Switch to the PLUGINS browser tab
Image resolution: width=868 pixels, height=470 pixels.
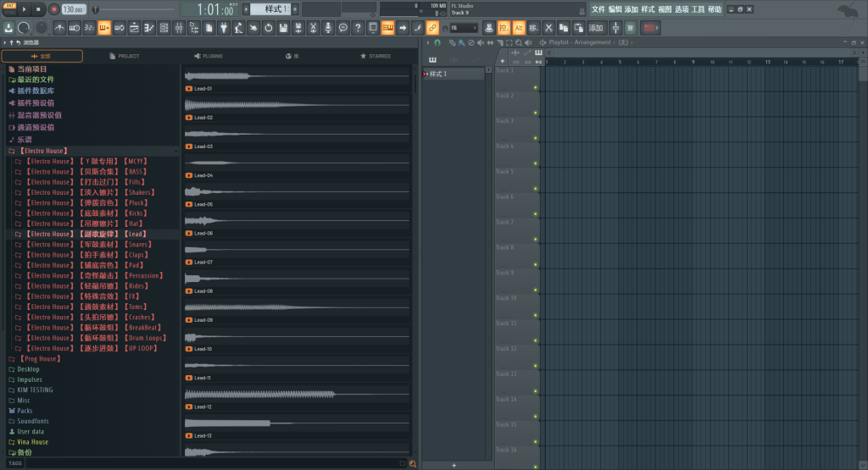pos(209,56)
